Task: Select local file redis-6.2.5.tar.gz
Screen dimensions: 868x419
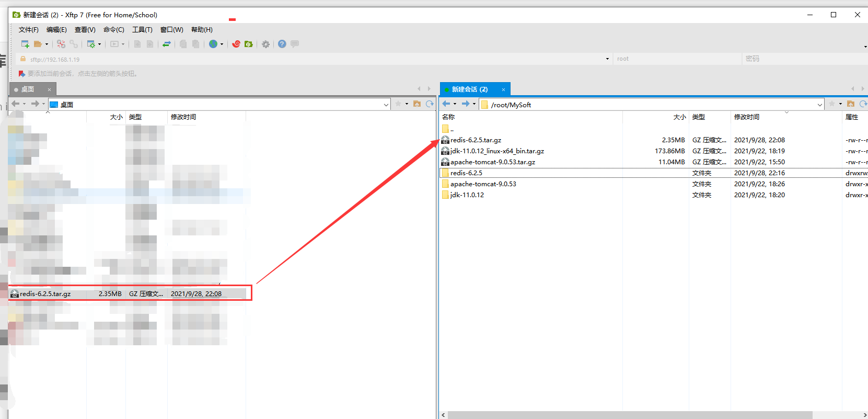Action: point(128,294)
